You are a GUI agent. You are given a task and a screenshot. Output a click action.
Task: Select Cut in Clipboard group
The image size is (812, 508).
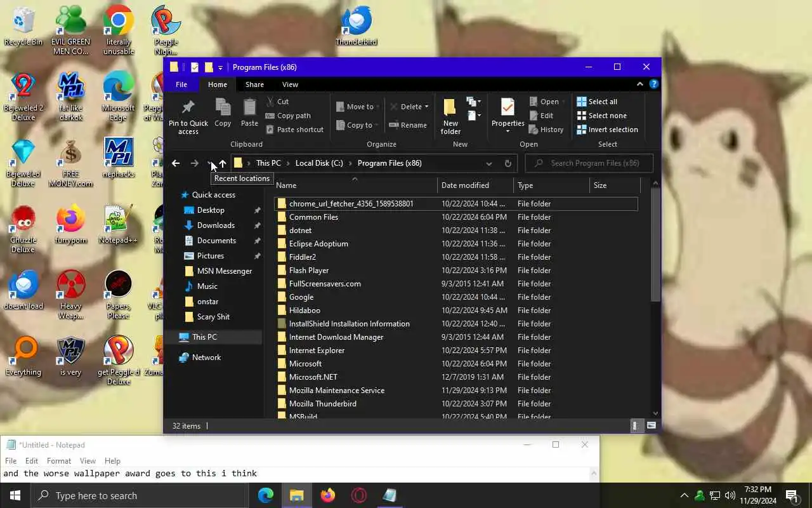click(x=277, y=102)
